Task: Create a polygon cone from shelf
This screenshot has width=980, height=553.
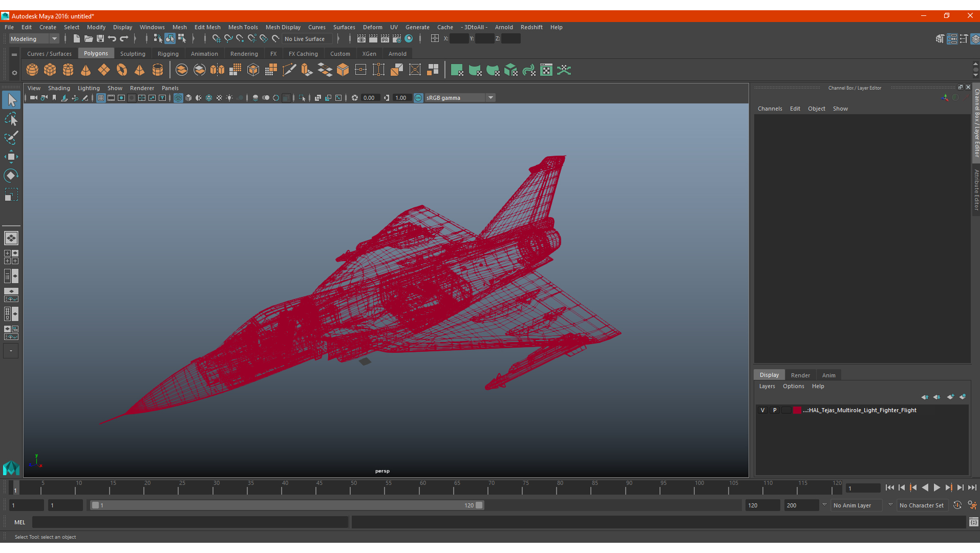Action: click(86, 70)
